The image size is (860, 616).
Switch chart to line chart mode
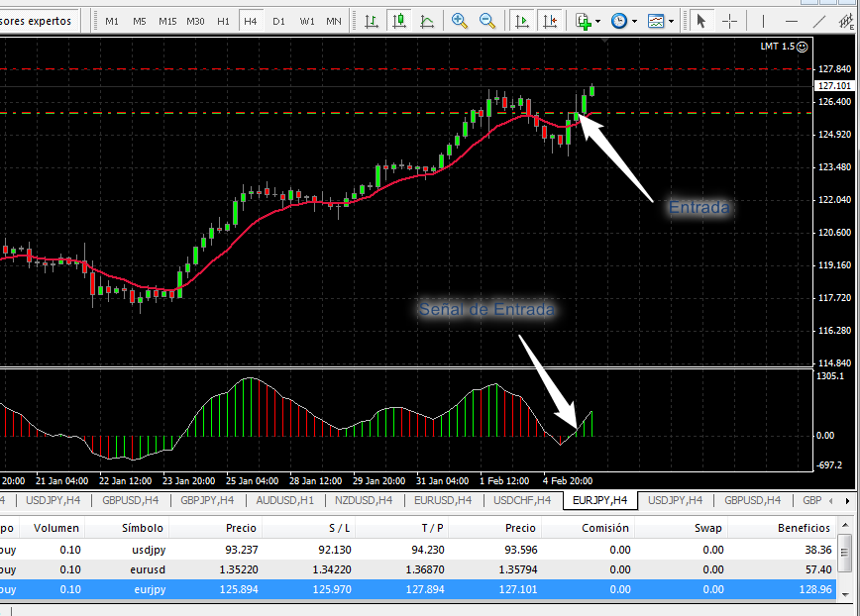tap(427, 22)
